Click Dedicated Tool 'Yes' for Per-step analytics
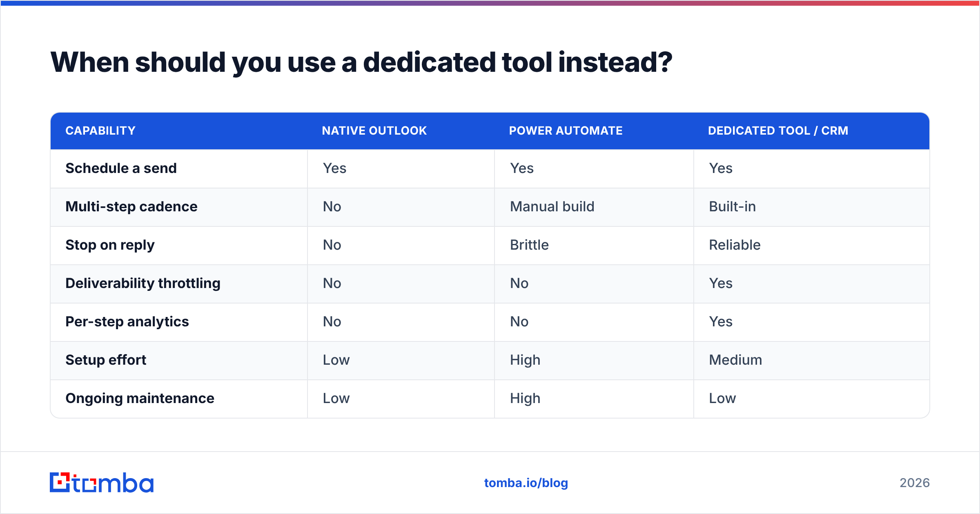 tap(720, 321)
